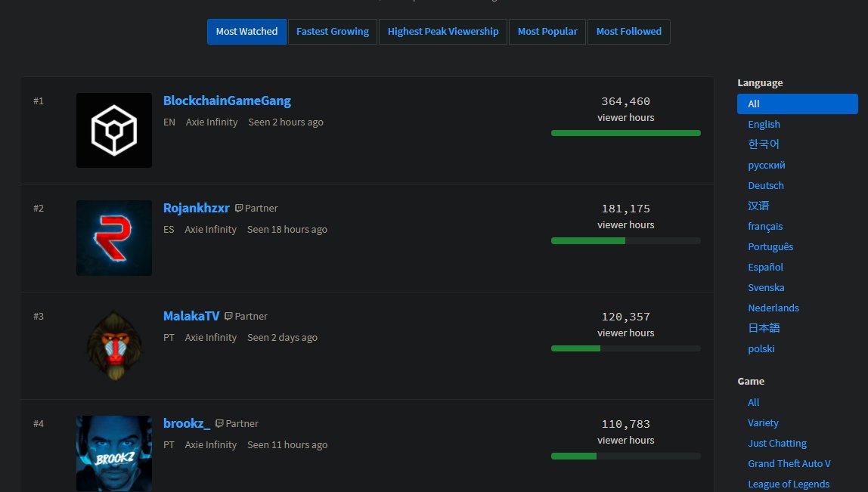
Task: Filter by Español language
Action: click(766, 268)
